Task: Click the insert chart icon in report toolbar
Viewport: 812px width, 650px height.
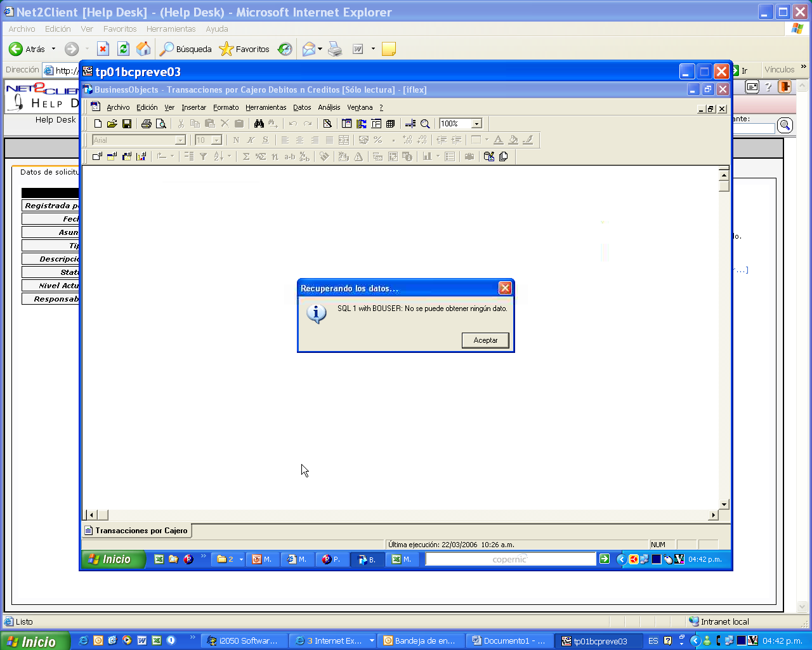Action: coord(141,157)
